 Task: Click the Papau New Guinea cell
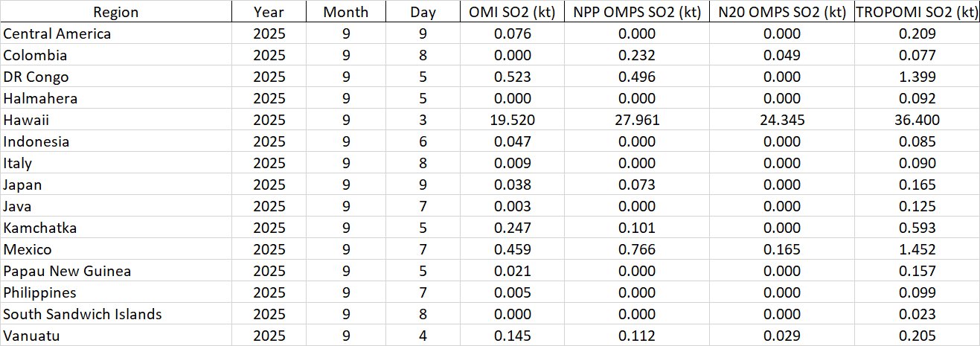[x=67, y=271]
